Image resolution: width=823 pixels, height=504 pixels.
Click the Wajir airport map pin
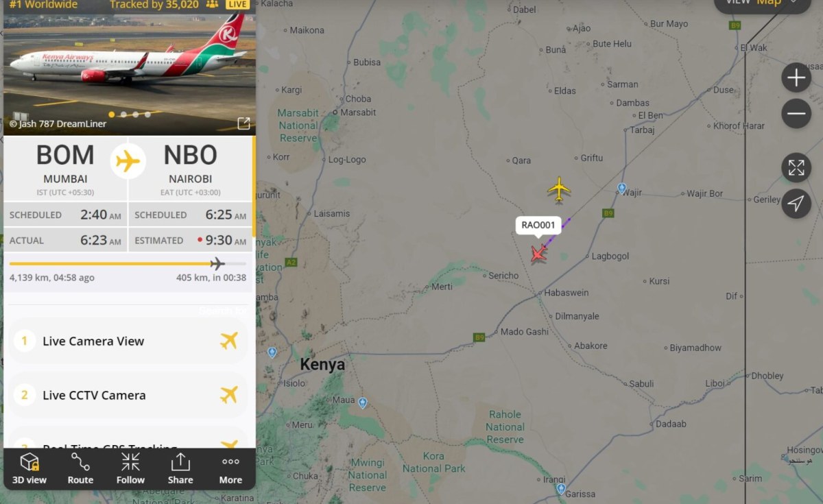coord(621,188)
